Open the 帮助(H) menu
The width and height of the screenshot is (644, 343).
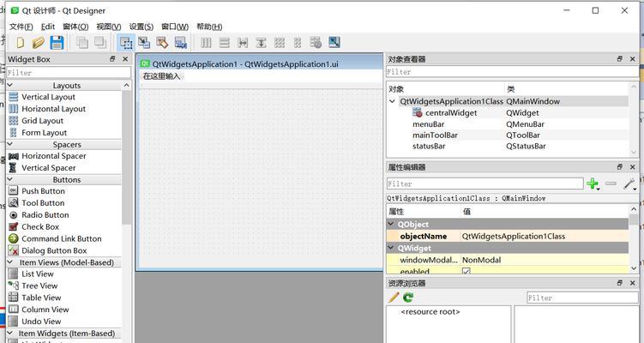point(209,27)
